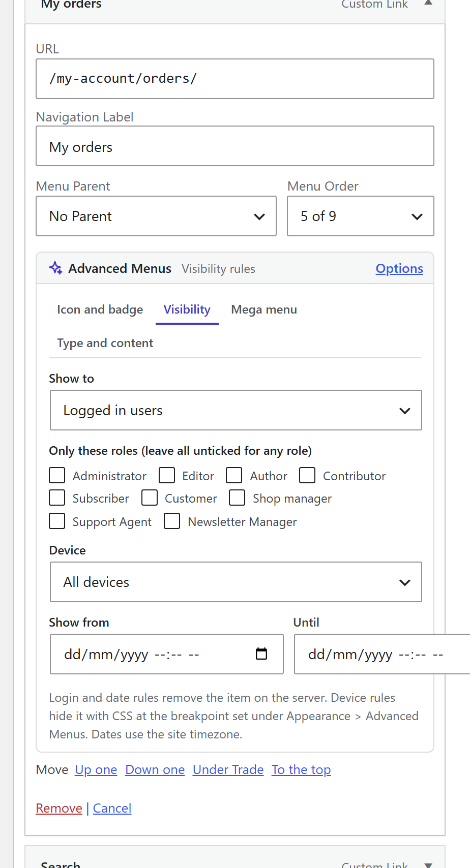Open the Show to dropdown
470x868 pixels.
(236, 410)
